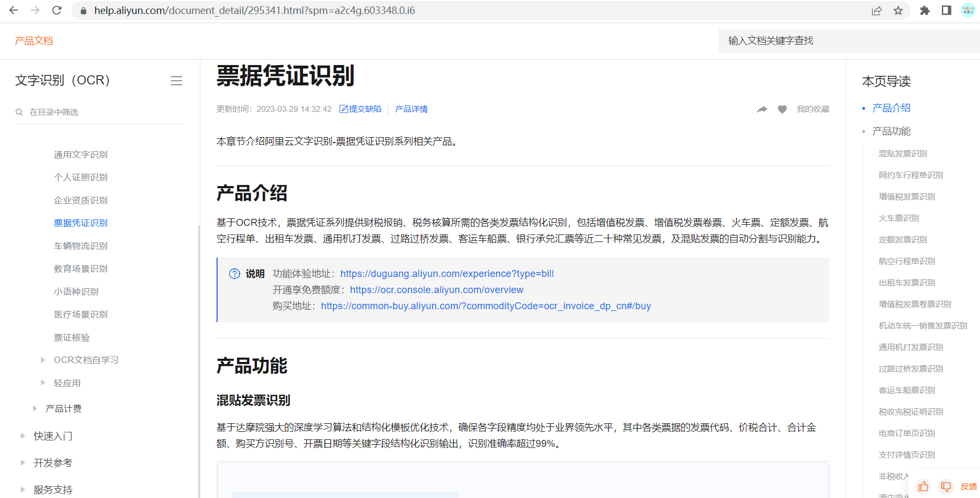Jump to 产品介绍 in page guide
The image size is (980, 498).
(891, 108)
